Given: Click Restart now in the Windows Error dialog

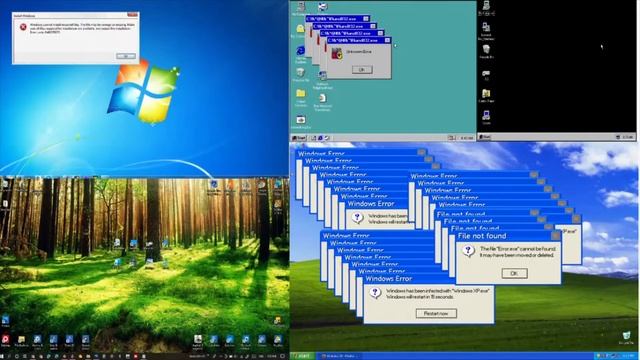Looking at the screenshot, I should [x=436, y=313].
